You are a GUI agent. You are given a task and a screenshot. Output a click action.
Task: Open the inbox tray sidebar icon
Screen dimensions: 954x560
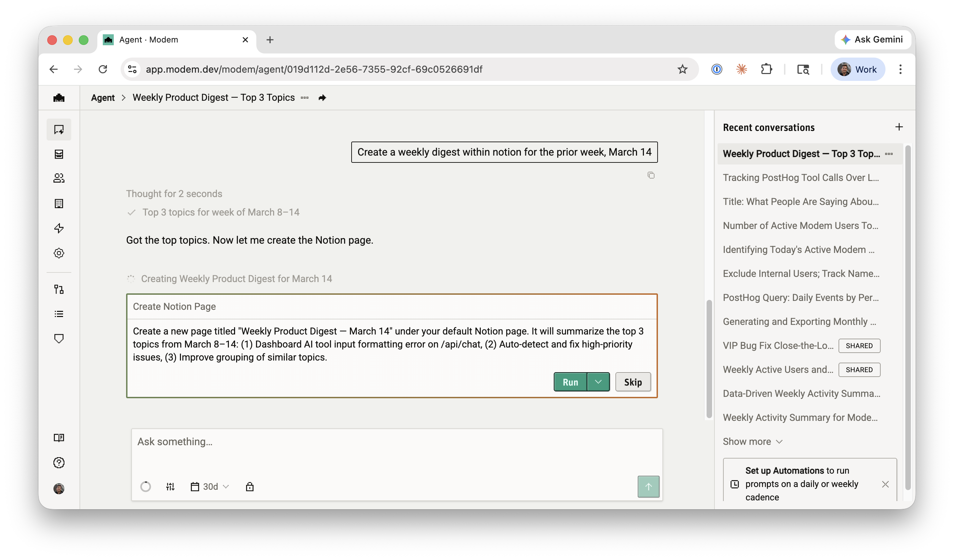59,154
